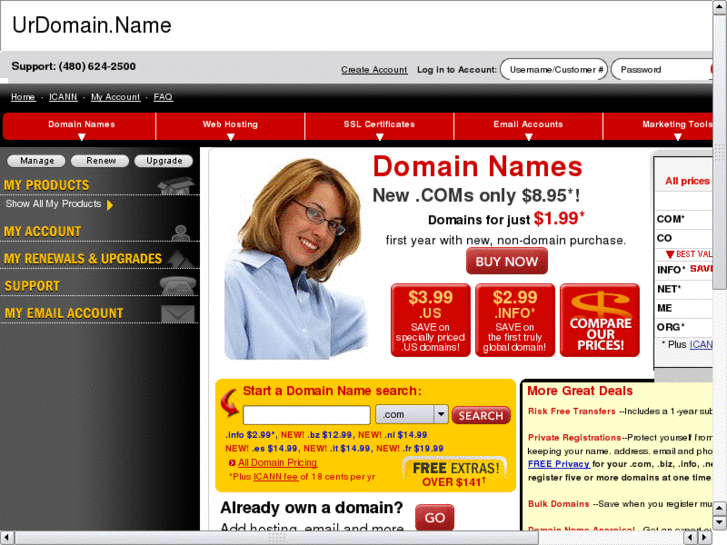Click the person icon beside MY ACCOUNT

point(180,232)
